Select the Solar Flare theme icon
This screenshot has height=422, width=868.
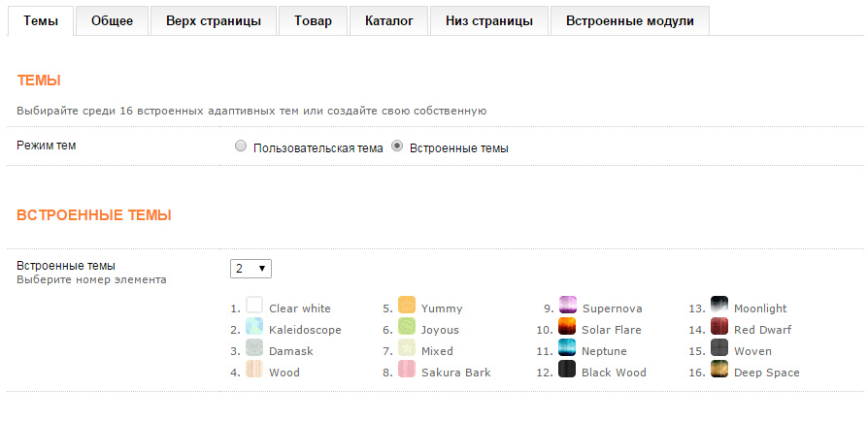point(568,327)
